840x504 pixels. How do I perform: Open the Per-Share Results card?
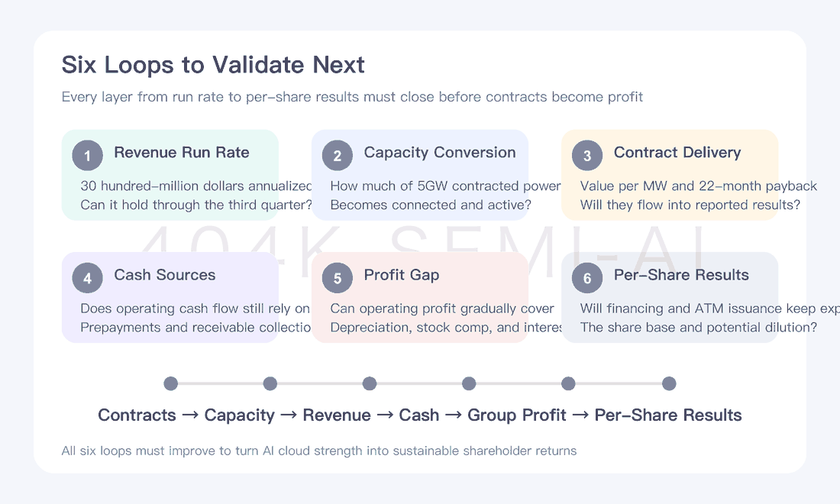(x=670, y=297)
